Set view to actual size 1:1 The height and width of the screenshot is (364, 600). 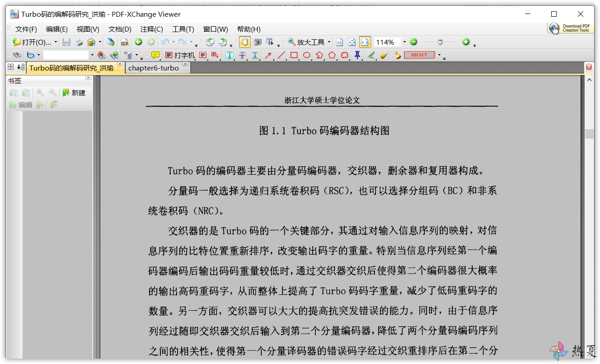point(340,42)
